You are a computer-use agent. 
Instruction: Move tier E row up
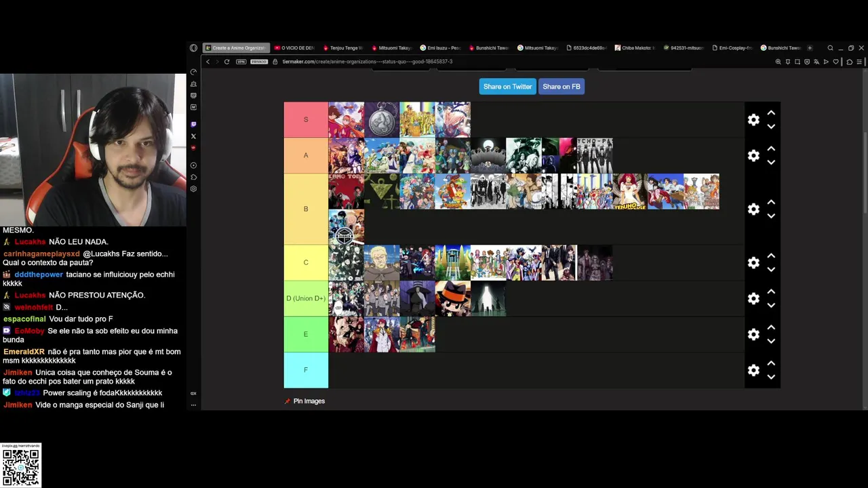(x=771, y=327)
